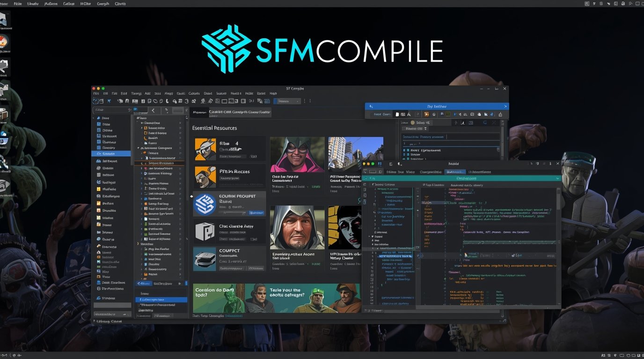Image resolution: width=644 pixels, height=359 pixels.
Task: Open the last menu bar item Hep
Action: (273, 93)
